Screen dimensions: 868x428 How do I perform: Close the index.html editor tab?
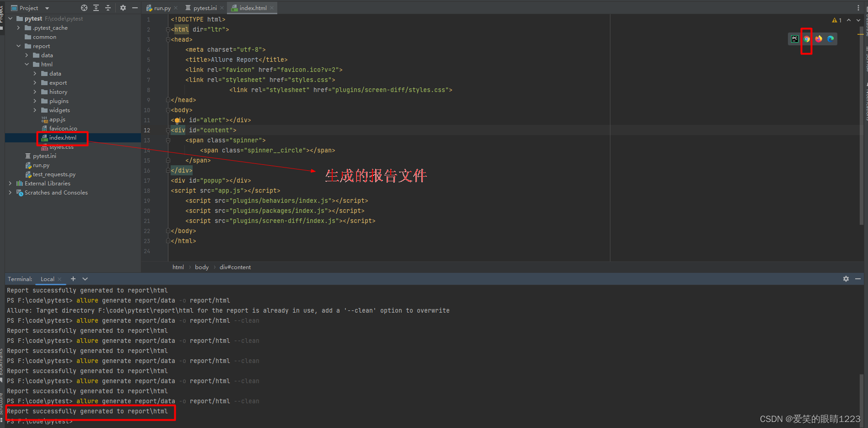click(272, 8)
